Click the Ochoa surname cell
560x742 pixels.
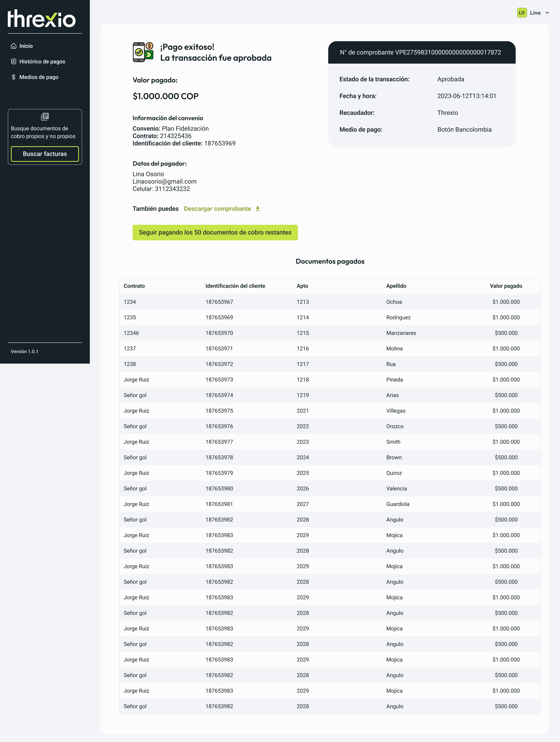[x=394, y=302]
